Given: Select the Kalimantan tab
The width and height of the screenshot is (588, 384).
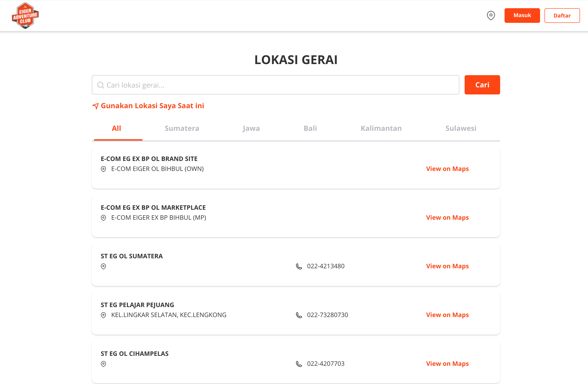Looking at the screenshot, I should coord(381,128).
